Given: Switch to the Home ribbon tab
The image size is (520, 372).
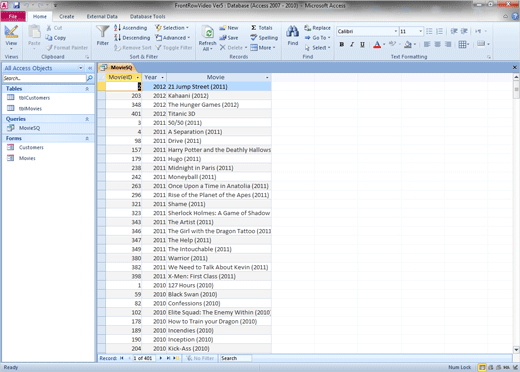Looking at the screenshot, I should tap(40, 16).
